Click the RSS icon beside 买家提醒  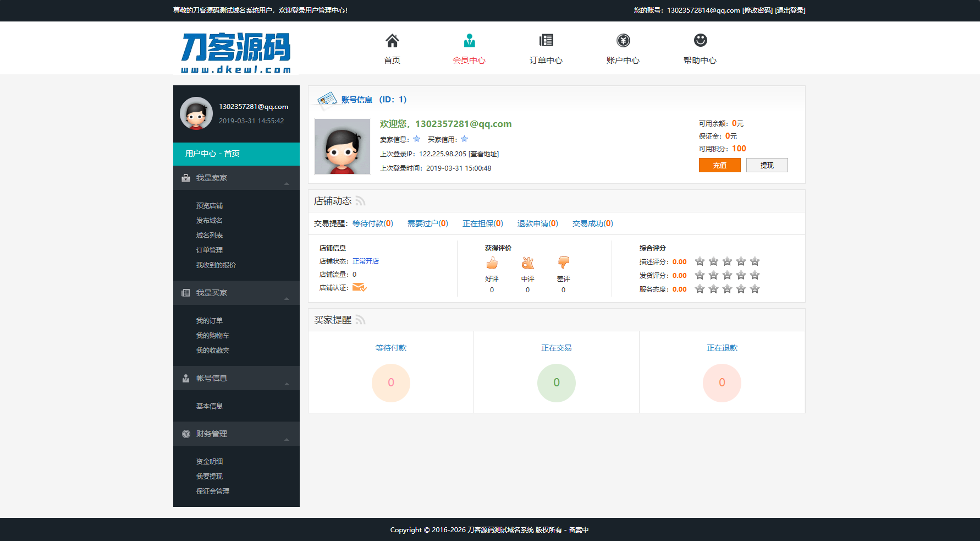pyautogui.click(x=361, y=319)
